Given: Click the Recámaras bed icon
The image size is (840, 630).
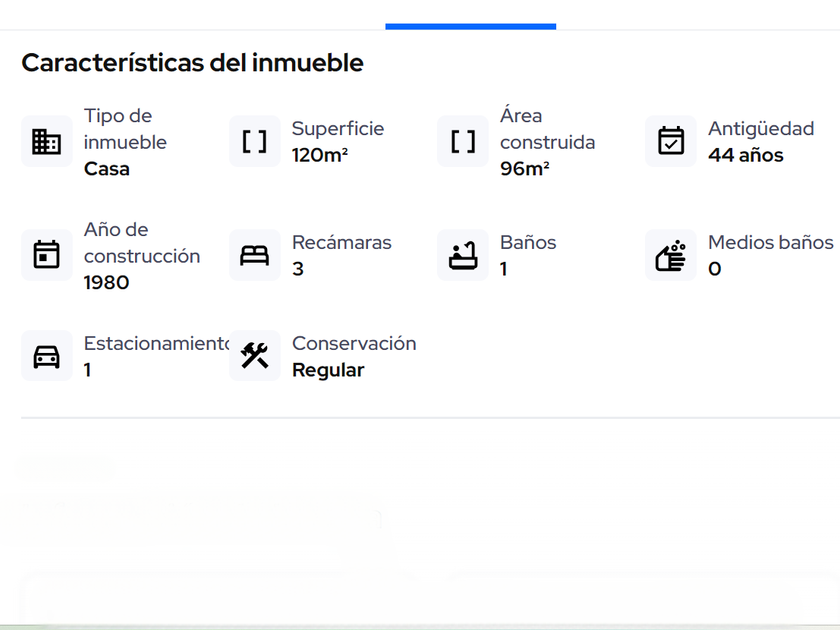Looking at the screenshot, I should 255,255.
